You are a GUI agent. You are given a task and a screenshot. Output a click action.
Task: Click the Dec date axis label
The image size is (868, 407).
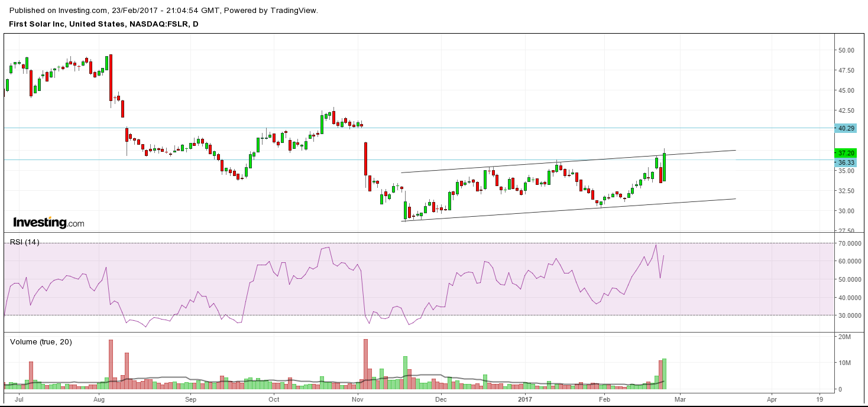441,400
